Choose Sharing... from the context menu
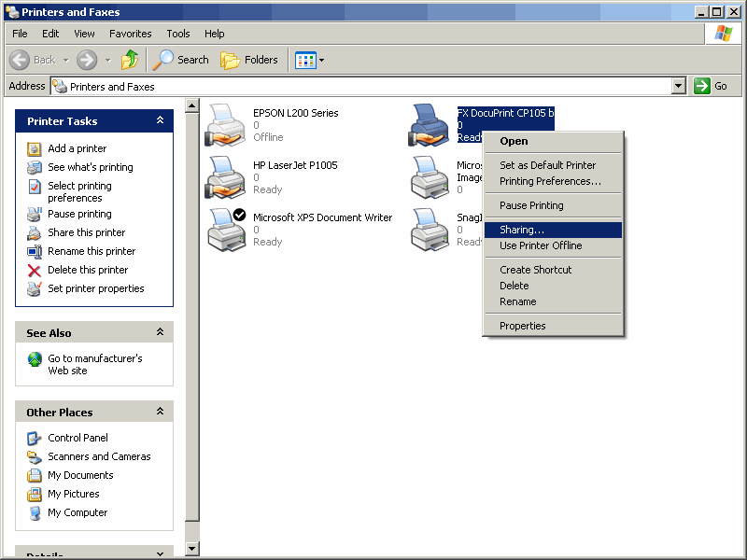The image size is (747, 560). 521,230
